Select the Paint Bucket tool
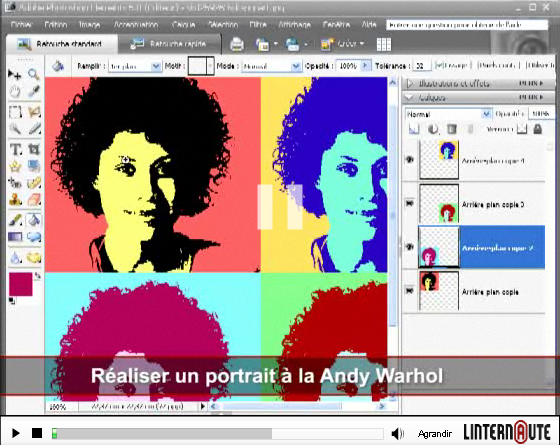This screenshot has height=445, width=560. tap(34, 220)
